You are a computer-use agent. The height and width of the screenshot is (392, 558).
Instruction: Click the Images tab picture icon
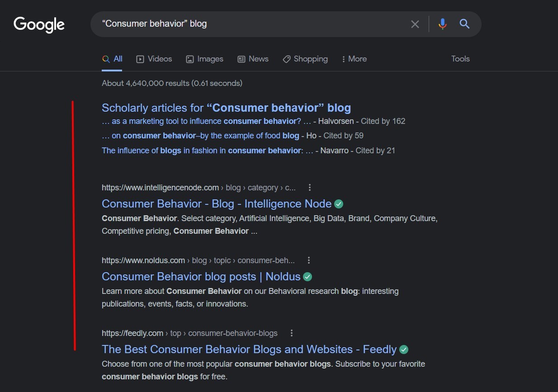click(189, 59)
